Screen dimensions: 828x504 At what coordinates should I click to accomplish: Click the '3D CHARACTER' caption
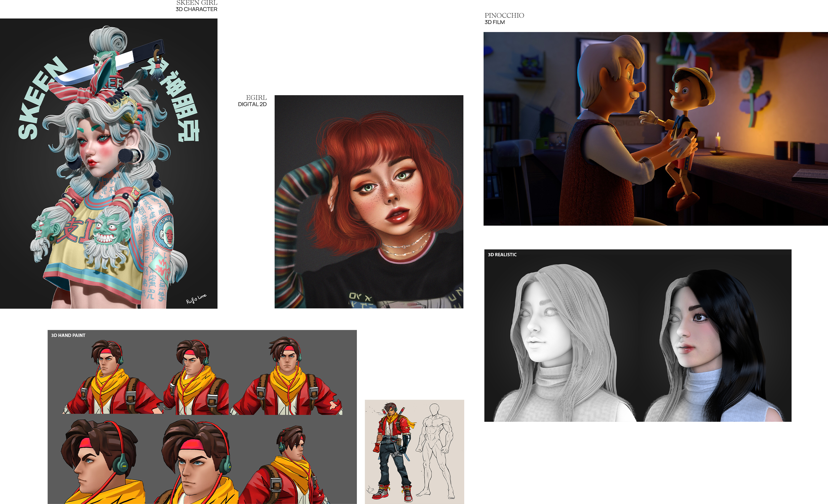(x=197, y=9)
